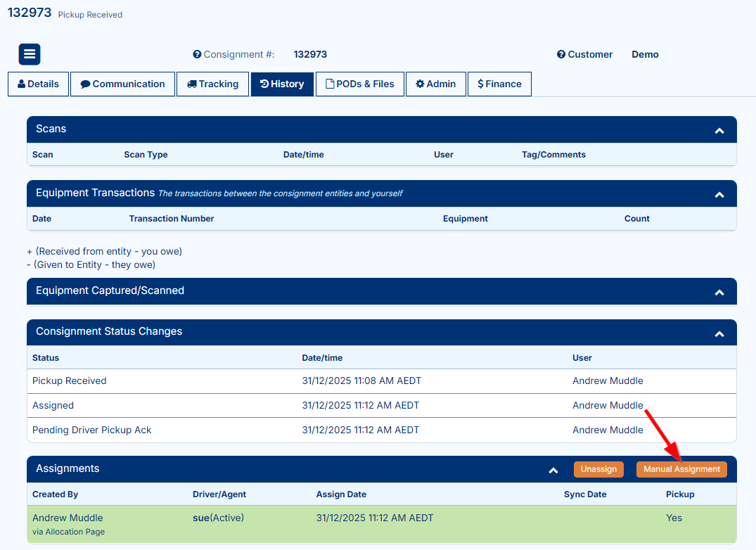Open the PODs & Files tab

pos(360,84)
